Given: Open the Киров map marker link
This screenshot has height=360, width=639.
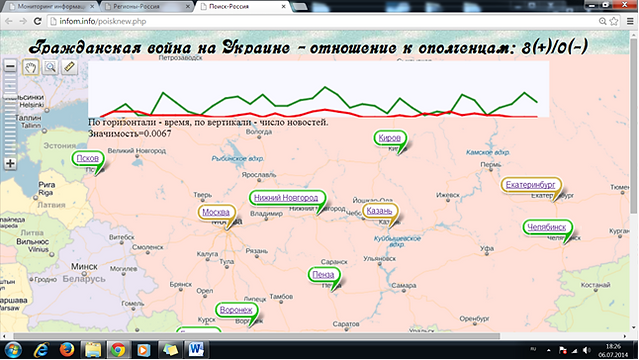Looking at the screenshot, I should (x=389, y=138).
